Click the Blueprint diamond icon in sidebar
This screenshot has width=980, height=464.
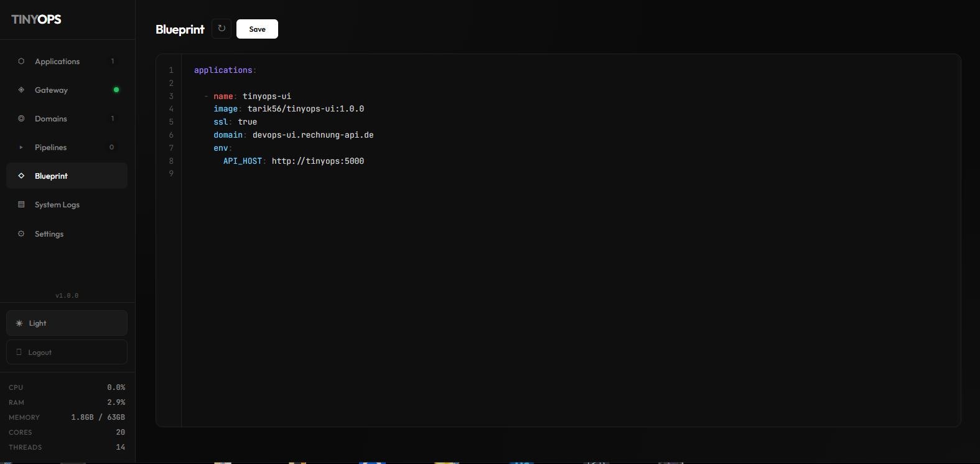(x=21, y=176)
